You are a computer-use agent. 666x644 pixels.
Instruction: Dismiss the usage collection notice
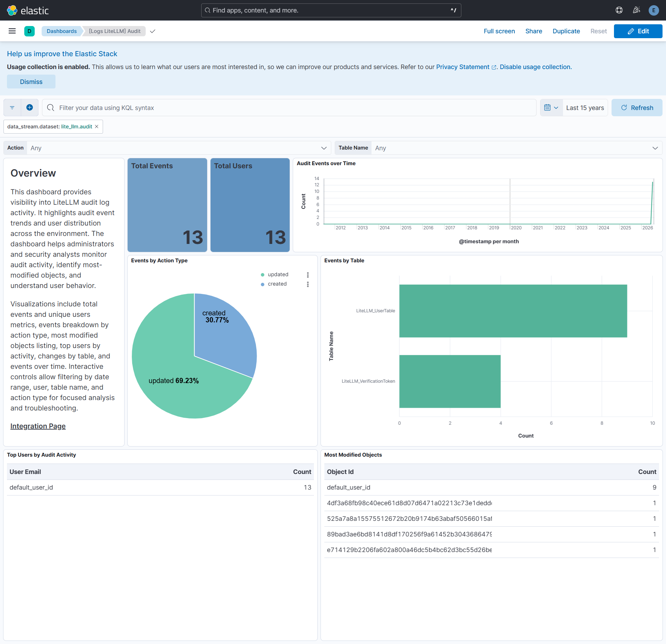[31, 82]
